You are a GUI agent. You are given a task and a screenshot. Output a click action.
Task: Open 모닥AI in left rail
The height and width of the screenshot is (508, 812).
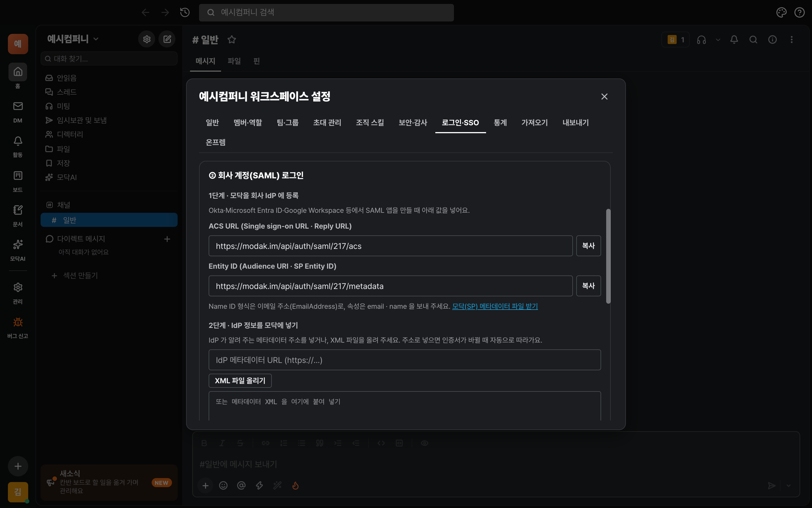(18, 250)
